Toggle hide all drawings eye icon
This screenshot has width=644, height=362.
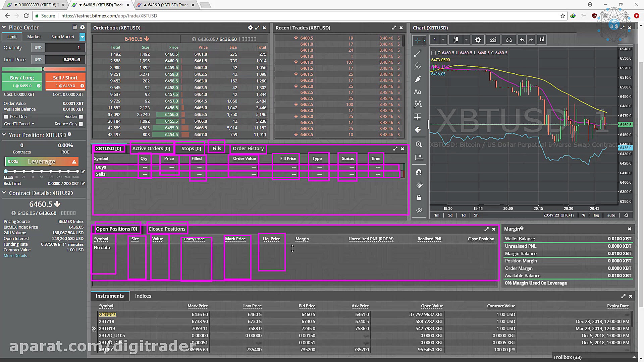[419, 210]
